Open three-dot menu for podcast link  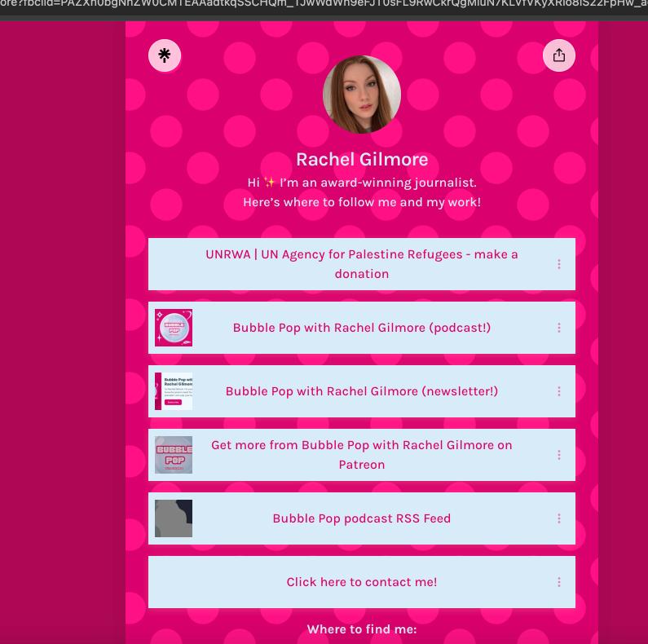click(559, 328)
